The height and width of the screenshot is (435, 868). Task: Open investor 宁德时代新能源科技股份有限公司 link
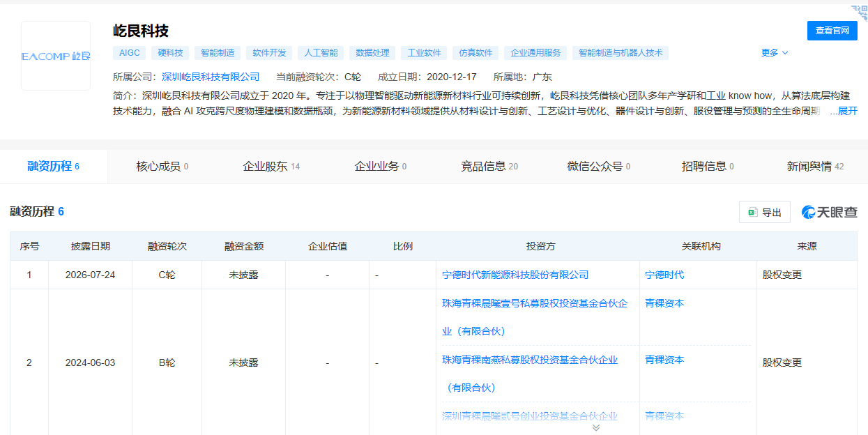click(515, 275)
